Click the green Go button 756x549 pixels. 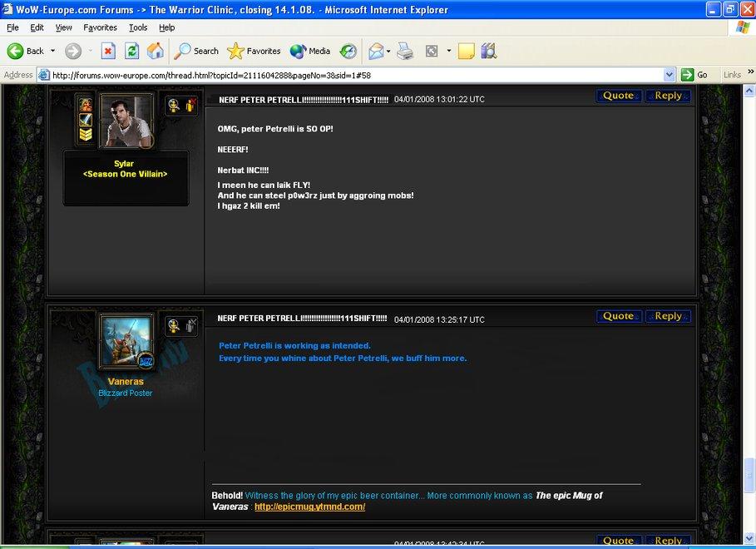pos(694,75)
